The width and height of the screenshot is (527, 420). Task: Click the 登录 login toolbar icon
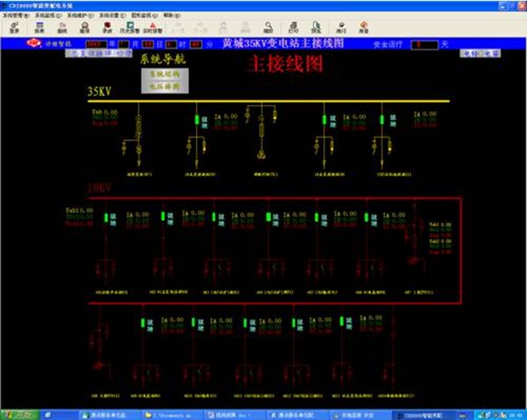coord(14,27)
